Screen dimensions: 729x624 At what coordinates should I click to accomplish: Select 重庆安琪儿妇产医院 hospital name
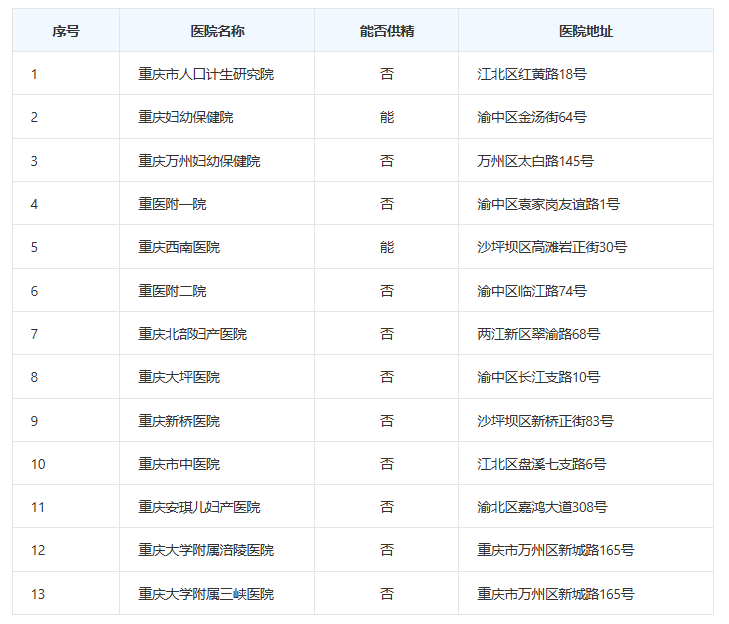[199, 507]
